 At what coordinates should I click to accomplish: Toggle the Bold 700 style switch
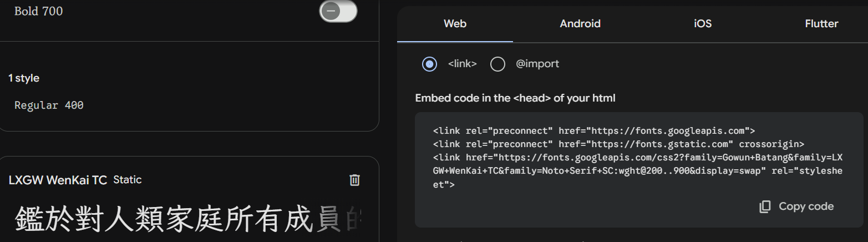coord(338,11)
